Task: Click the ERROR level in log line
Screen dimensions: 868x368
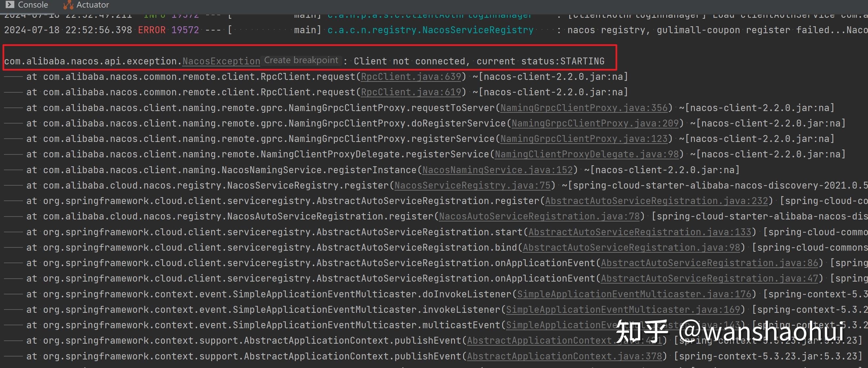Action: pos(152,30)
